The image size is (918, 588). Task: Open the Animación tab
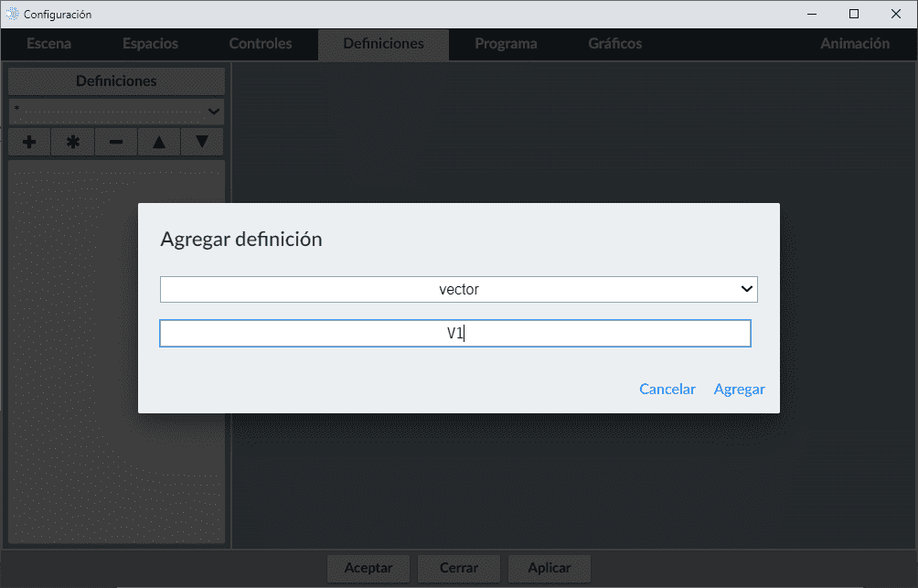pyautogui.click(x=854, y=44)
